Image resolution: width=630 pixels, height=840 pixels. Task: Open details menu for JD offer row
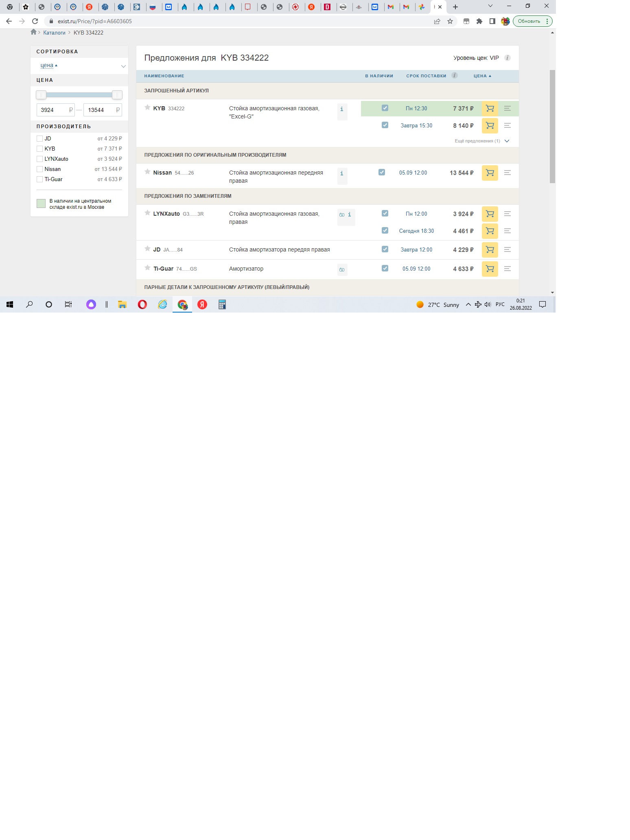[507, 249]
